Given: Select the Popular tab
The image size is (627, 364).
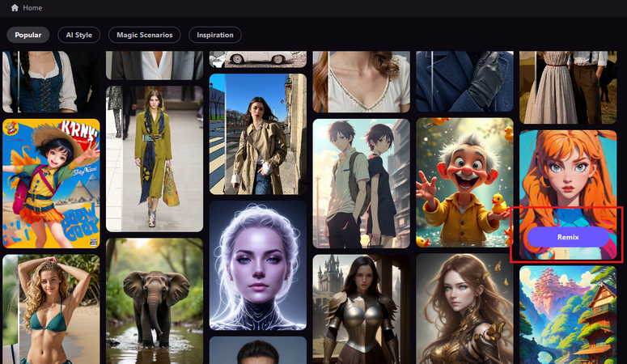Looking at the screenshot, I should [x=28, y=35].
